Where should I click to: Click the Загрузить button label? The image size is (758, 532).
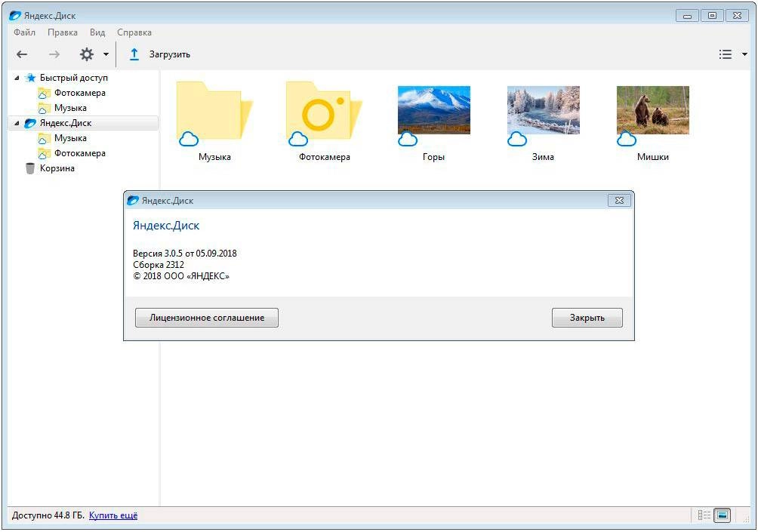(x=170, y=54)
